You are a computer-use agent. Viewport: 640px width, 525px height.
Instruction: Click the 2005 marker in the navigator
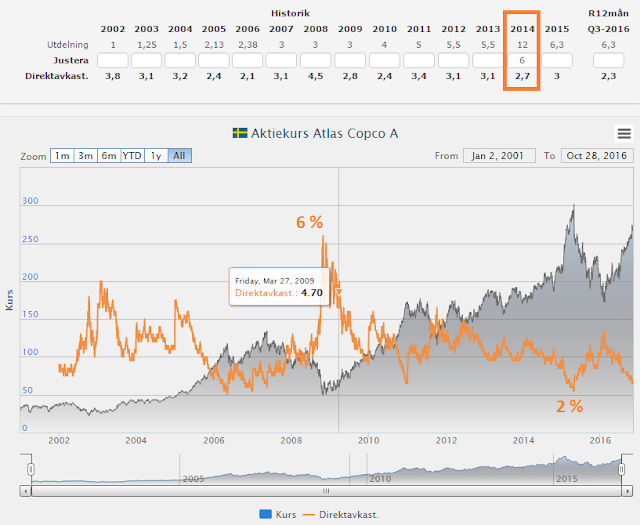tap(193, 478)
